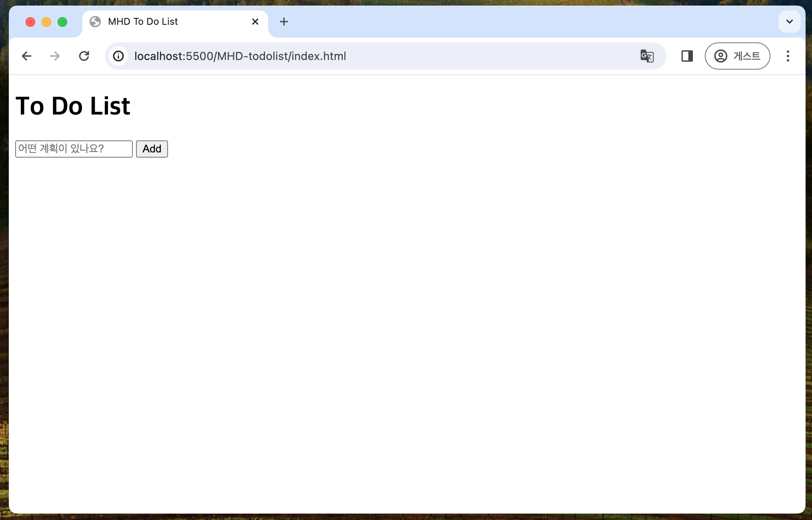Click the browser forward arrow
This screenshot has height=520, width=812.
pyautogui.click(x=55, y=56)
